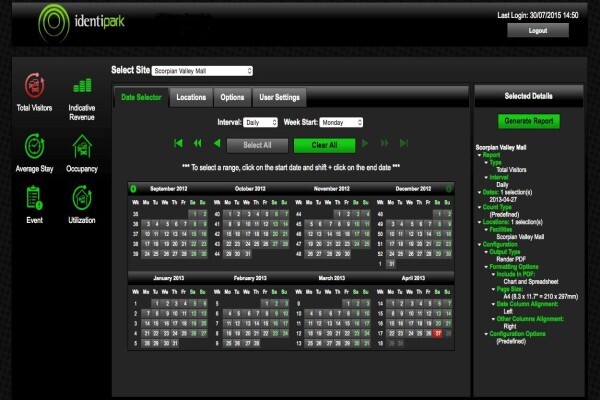Jump to last calendar page arrow
The image size is (600, 400).
pos(404,144)
